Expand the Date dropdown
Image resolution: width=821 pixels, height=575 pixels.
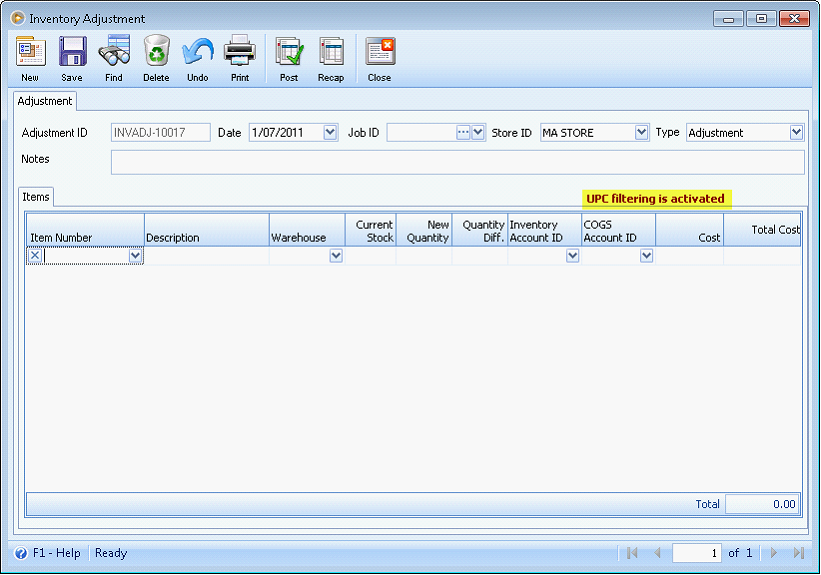pyautogui.click(x=331, y=132)
